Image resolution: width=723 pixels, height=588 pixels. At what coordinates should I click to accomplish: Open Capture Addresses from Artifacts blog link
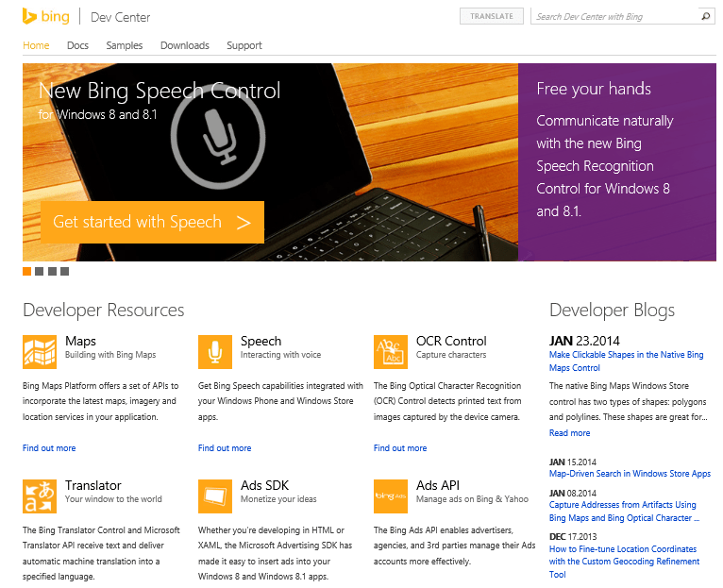coord(624,511)
